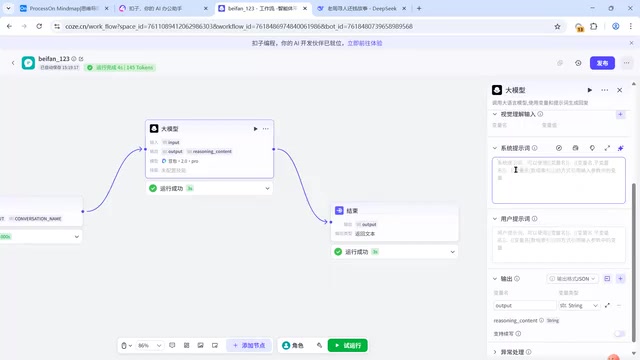The height and width of the screenshot is (360, 640).
Task: Open the 86% zoom level dropdown
Action: click(x=149, y=345)
